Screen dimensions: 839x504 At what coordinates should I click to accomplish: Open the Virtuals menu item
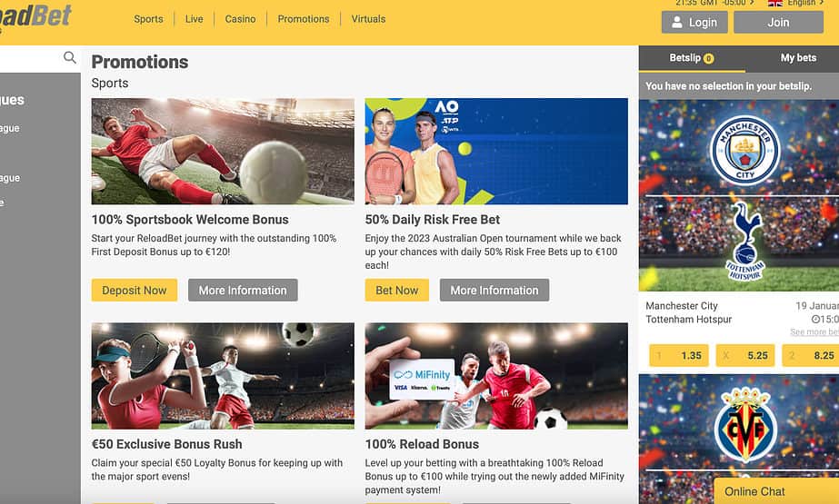click(368, 19)
